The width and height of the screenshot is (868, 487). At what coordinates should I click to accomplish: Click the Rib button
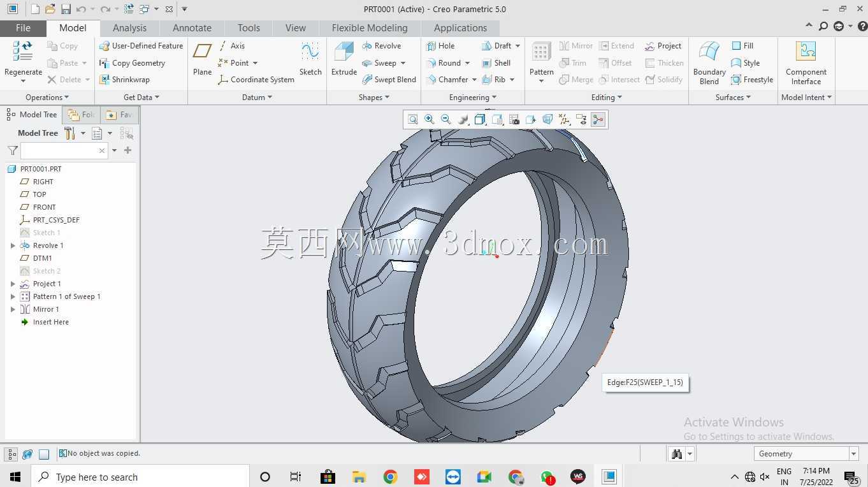[493, 80]
